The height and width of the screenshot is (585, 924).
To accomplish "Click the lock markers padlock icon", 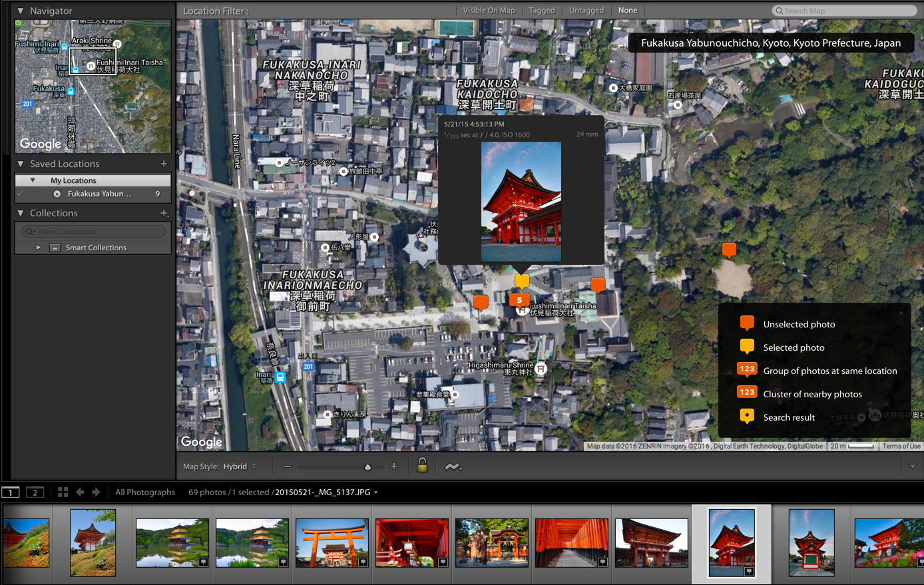I will 422,466.
